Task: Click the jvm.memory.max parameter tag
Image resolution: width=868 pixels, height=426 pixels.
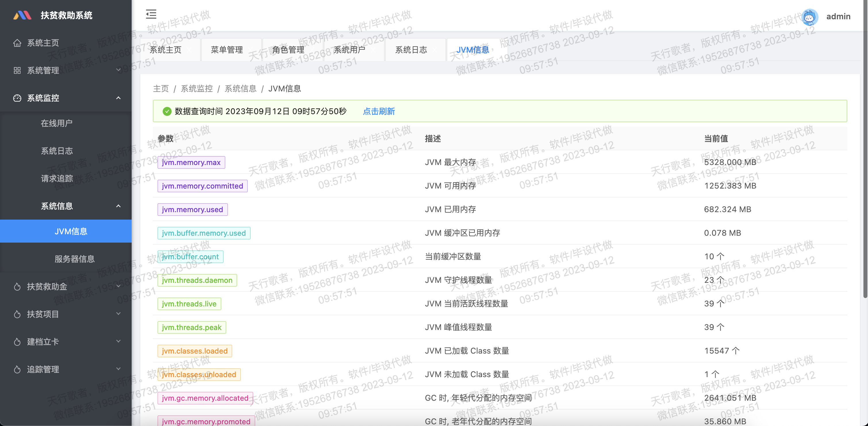Action: click(191, 162)
